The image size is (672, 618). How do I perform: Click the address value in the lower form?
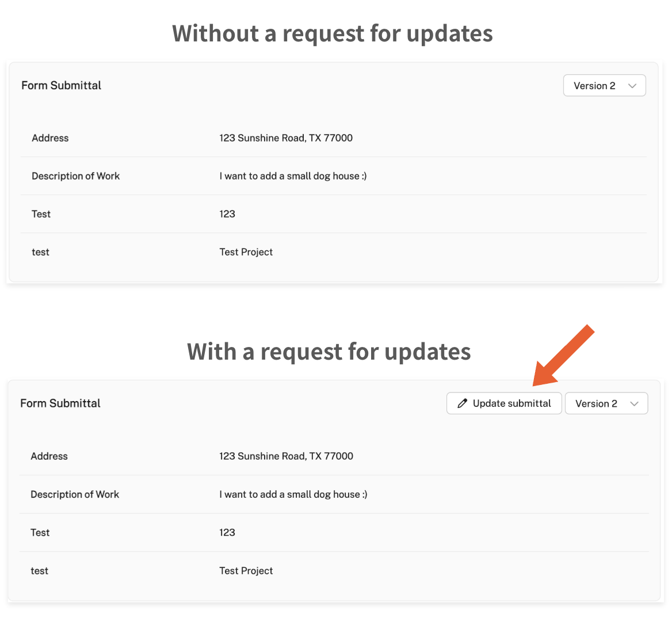pyautogui.click(x=286, y=456)
